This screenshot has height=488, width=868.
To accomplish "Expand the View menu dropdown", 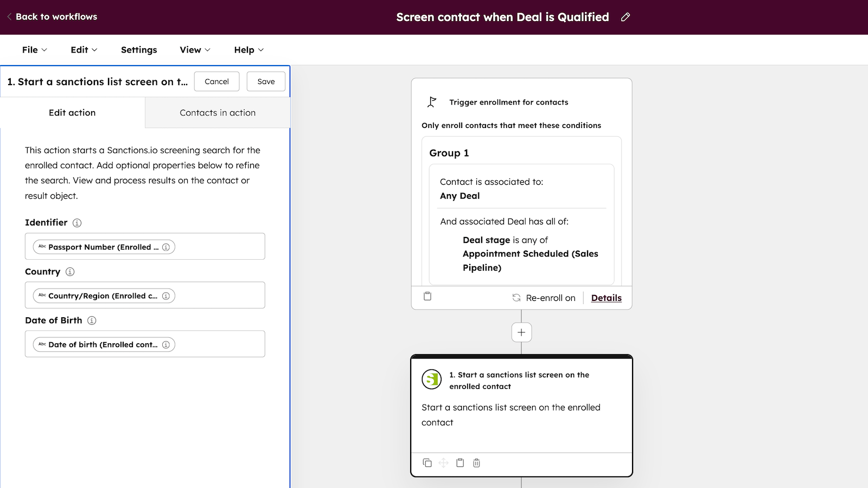I will 194,49.
